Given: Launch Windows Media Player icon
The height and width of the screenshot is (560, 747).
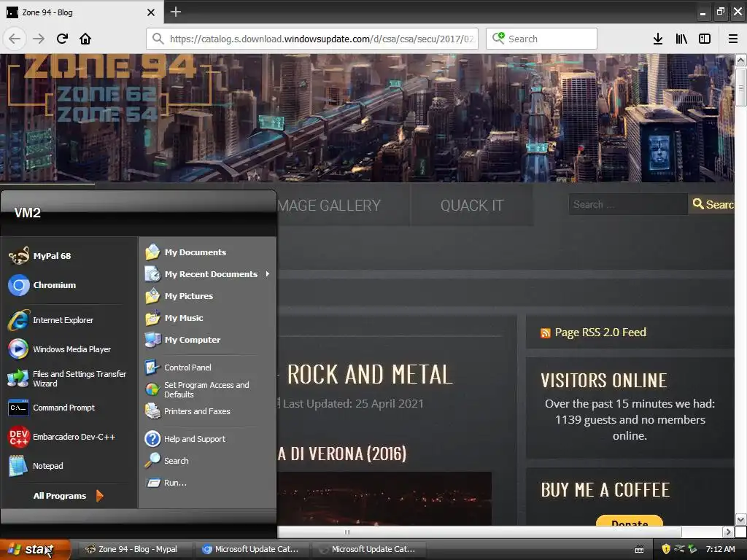Looking at the screenshot, I should [19, 349].
